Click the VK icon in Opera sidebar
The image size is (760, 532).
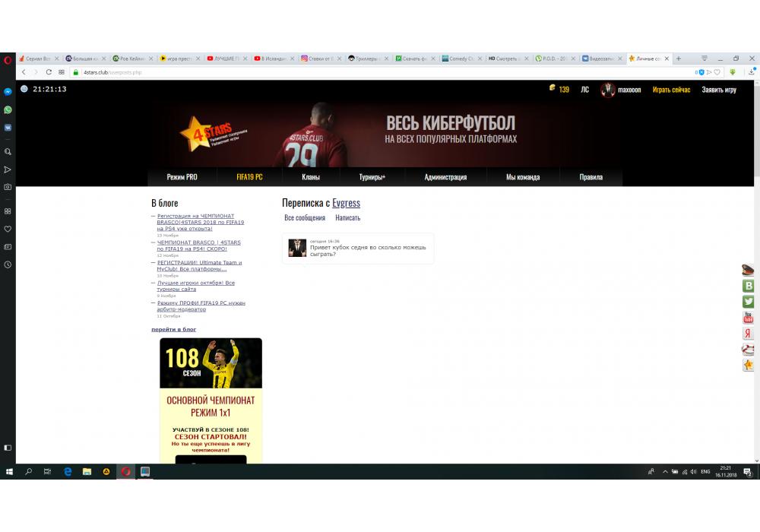8,128
